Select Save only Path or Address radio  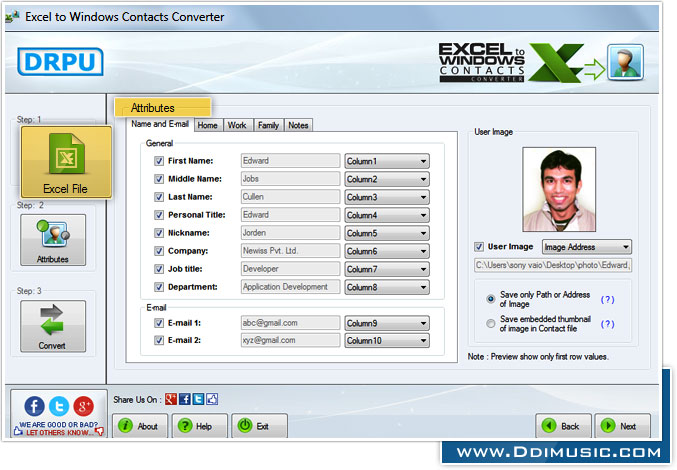[490, 299]
